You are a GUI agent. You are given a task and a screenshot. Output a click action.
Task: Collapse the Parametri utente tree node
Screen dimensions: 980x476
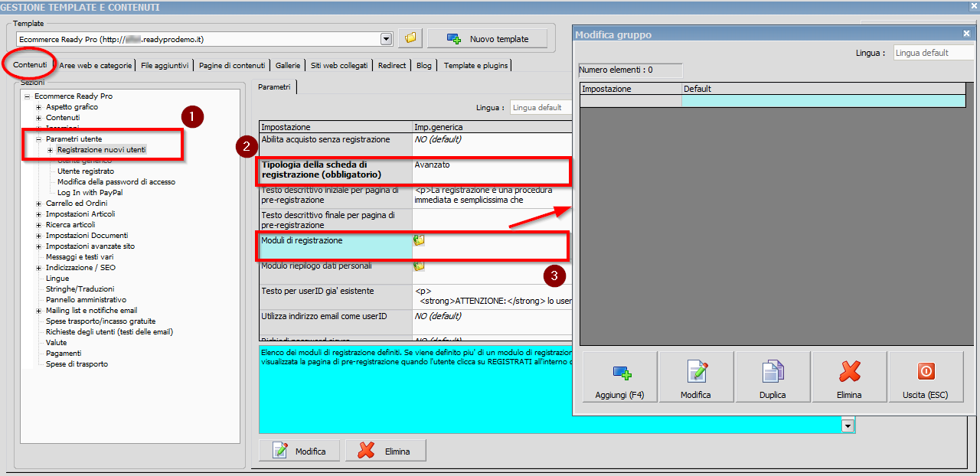[x=39, y=139]
